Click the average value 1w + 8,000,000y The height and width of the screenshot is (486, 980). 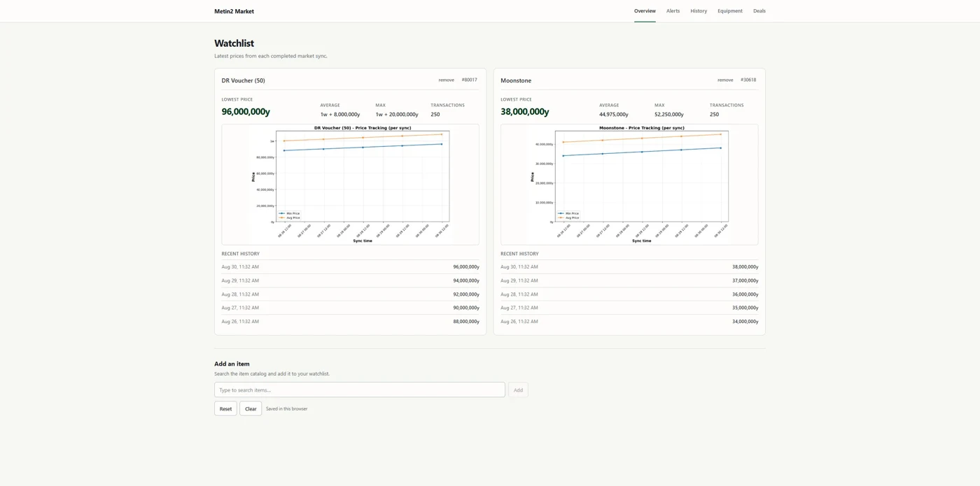(340, 114)
